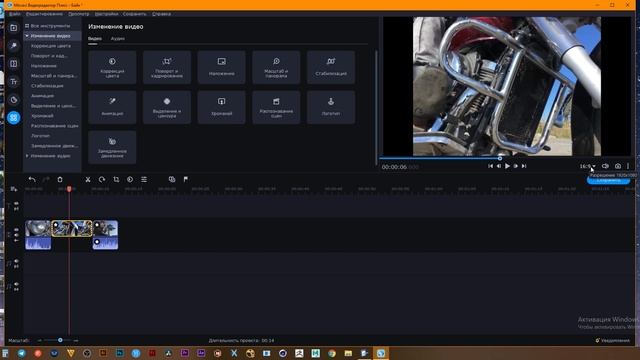The image size is (640, 360).
Task: Click the Color adjustments icon in timeline toolbar
Action: pyautogui.click(x=130, y=180)
